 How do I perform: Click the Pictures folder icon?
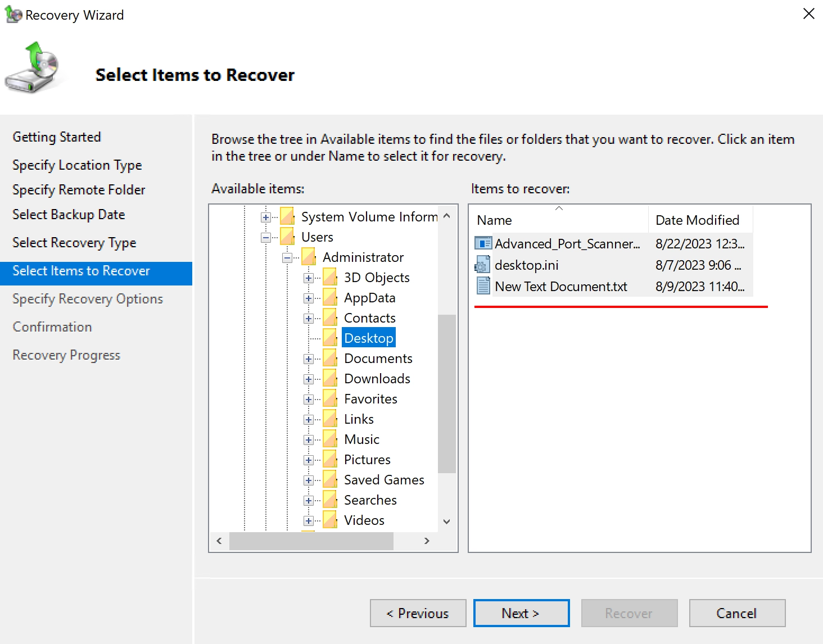(330, 460)
